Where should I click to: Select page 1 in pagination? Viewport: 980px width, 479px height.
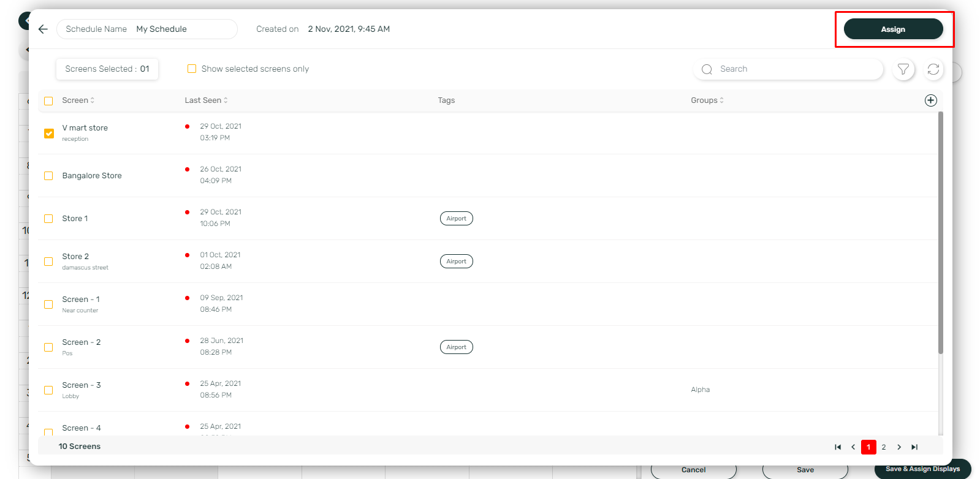[x=868, y=447]
